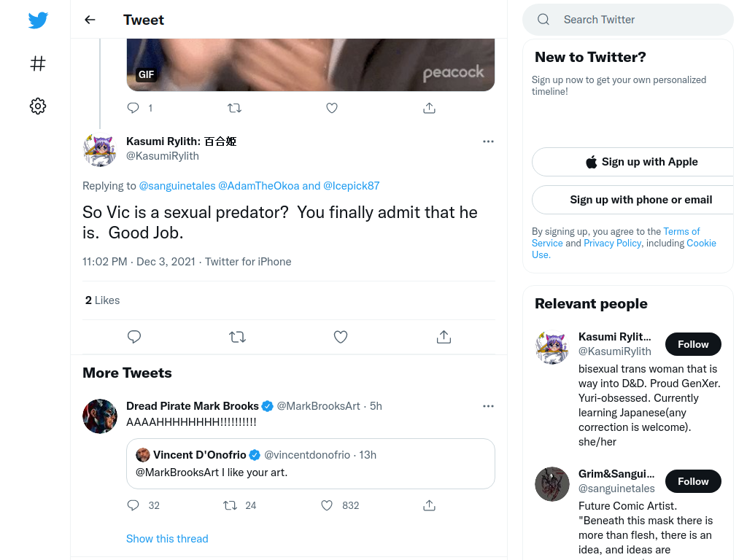Open more options on Mark Brooks' tweet
747x560 pixels.
coord(488,406)
